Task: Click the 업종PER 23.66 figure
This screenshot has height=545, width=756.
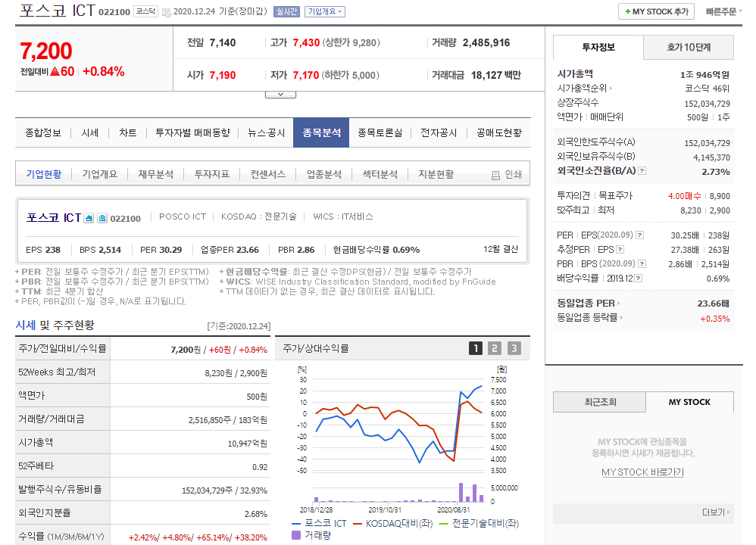Action: pyautogui.click(x=230, y=250)
